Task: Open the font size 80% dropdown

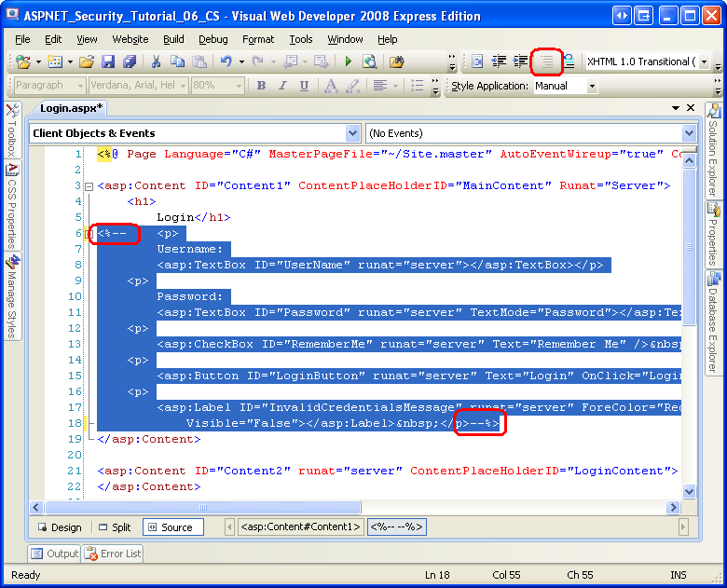Action: tap(239, 86)
